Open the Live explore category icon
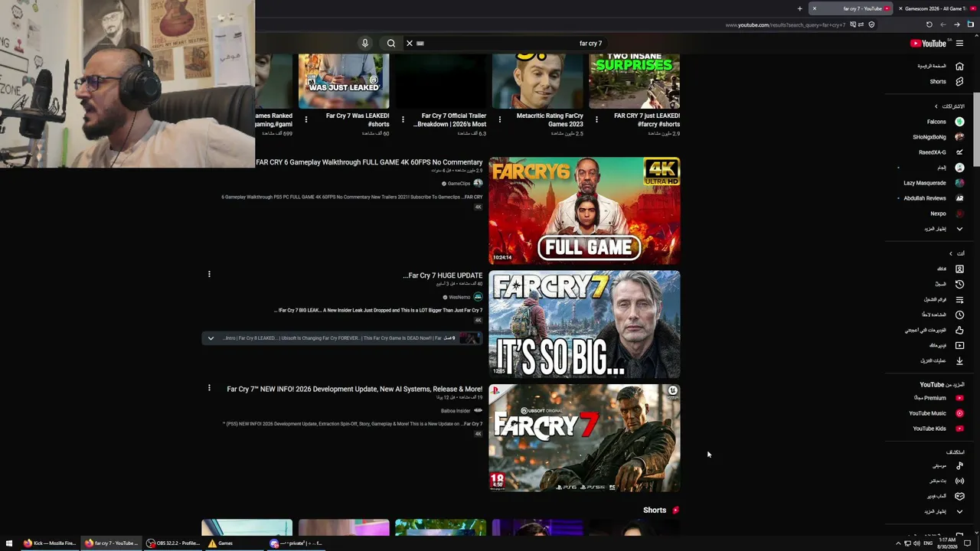The image size is (980, 551). click(959, 481)
